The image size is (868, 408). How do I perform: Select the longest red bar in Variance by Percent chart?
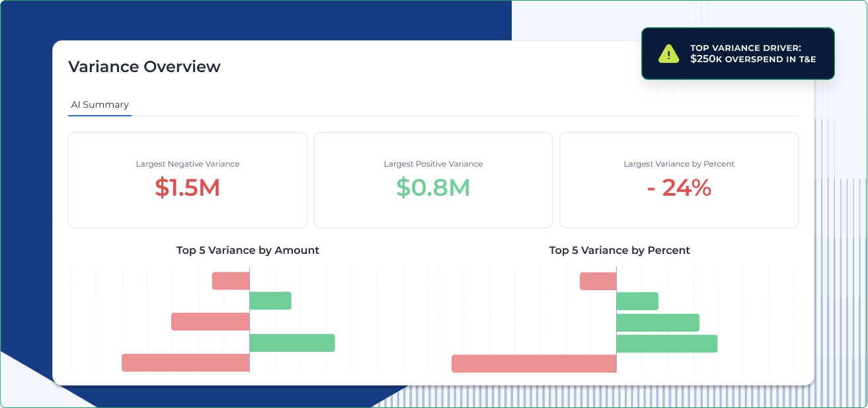point(533,362)
